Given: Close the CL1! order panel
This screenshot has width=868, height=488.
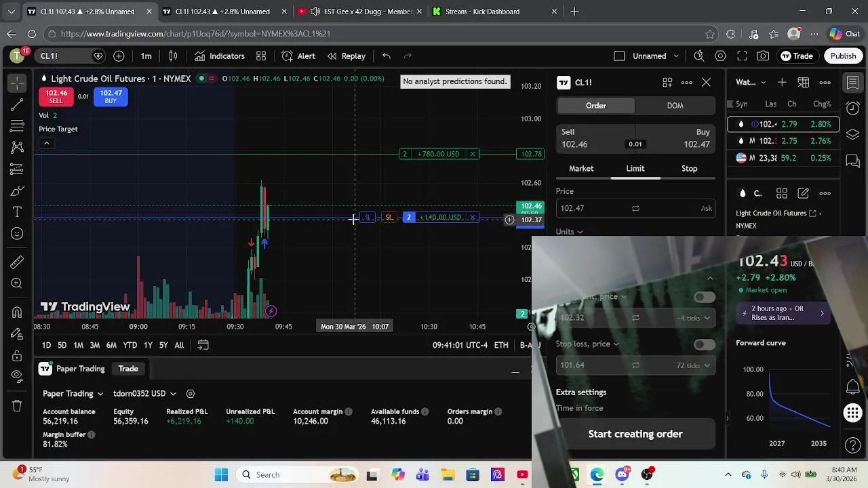Looking at the screenshot, I should (x=706, y=83).
